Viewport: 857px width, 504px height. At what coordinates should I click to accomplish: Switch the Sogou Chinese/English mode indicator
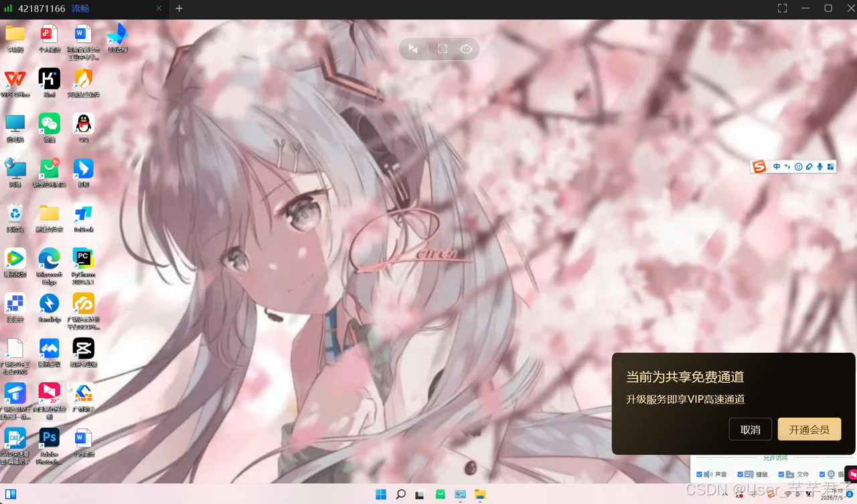point(777,167)
